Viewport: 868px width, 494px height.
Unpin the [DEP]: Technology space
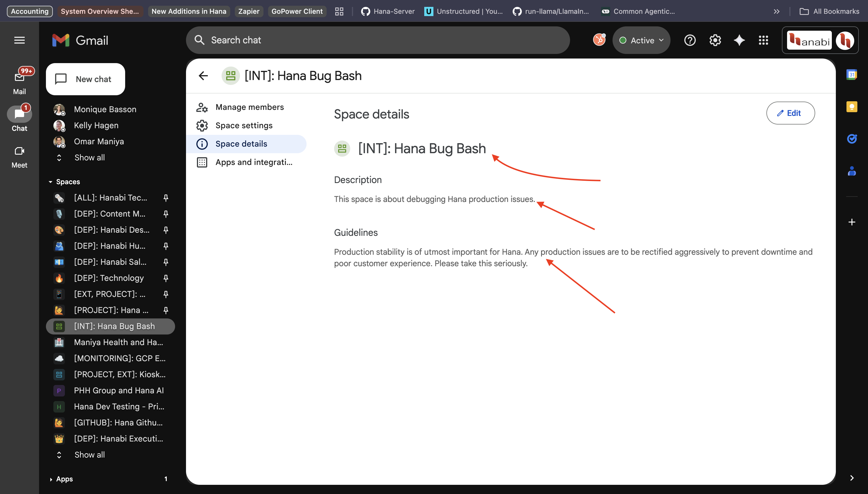click(x=166, y=278)
